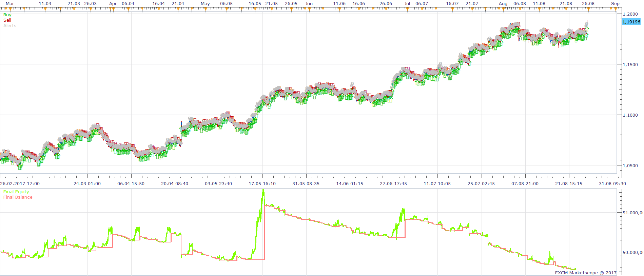Click the 11.03 date on top timeline
The width and height of the screenshot is (644, 276).
[45, 3]
